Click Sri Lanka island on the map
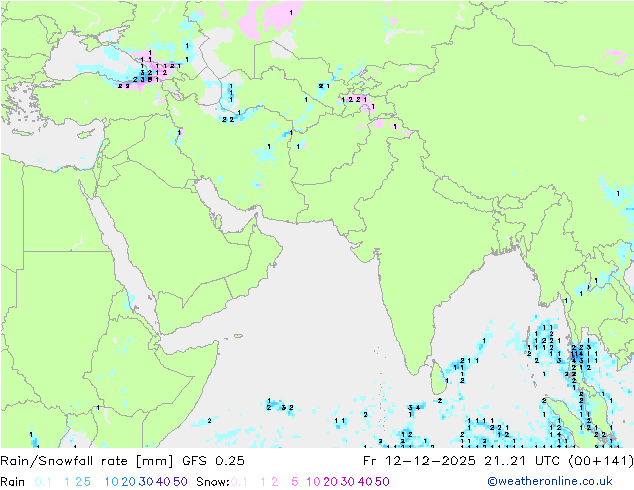 point(440,378)
